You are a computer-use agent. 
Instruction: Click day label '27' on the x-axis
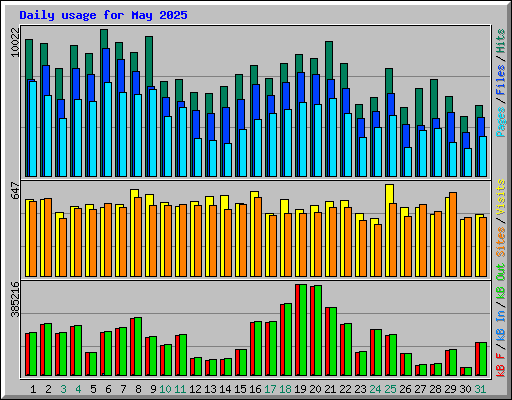420,389
